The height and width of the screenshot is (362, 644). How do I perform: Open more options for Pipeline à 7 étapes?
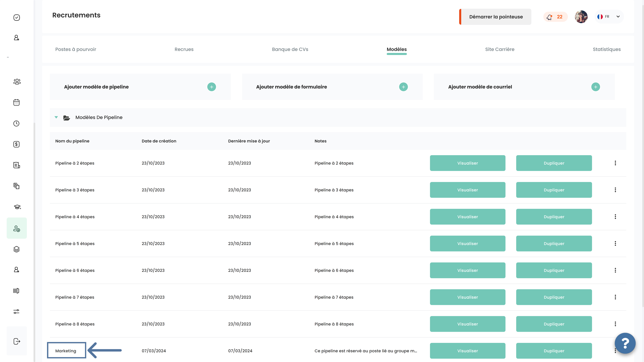point(615,297)
